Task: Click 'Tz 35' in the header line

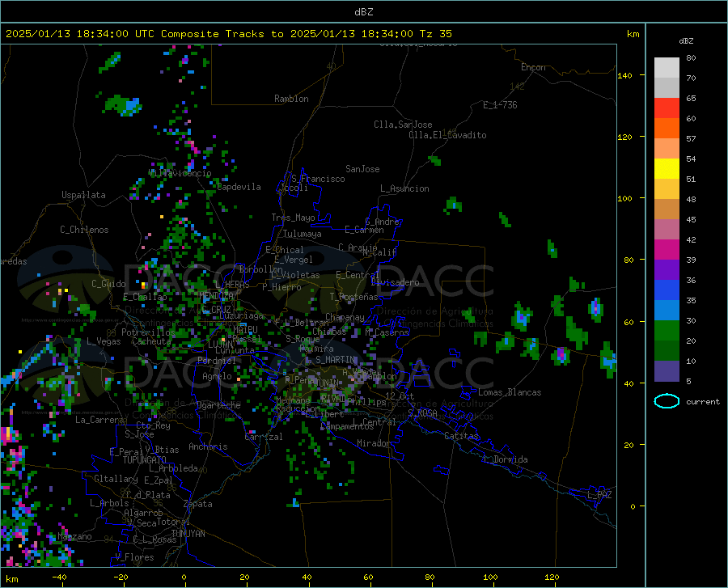Action: [x=435, y=34]
